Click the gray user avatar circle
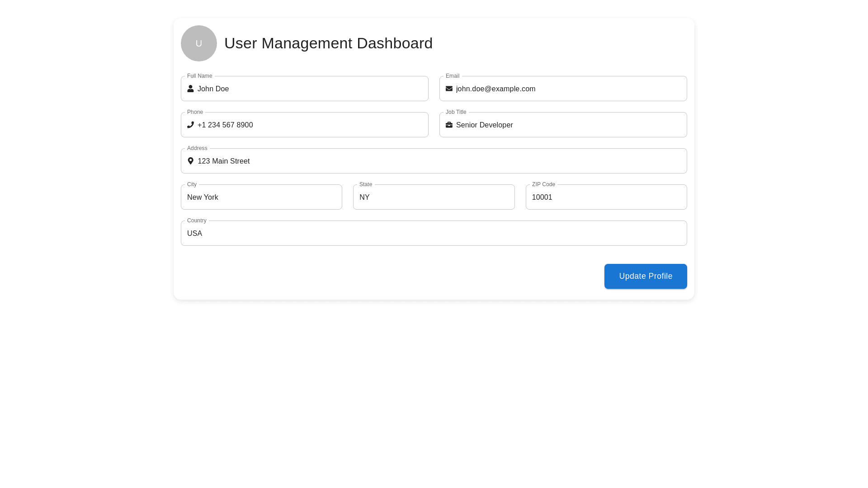This screenshot has height=488, width=868. 199,43
